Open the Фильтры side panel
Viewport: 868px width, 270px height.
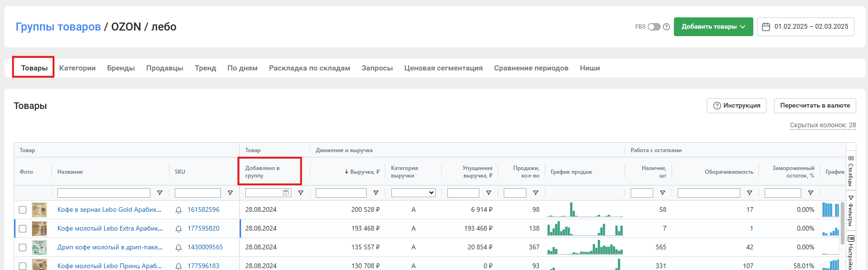tap(851, 210)
